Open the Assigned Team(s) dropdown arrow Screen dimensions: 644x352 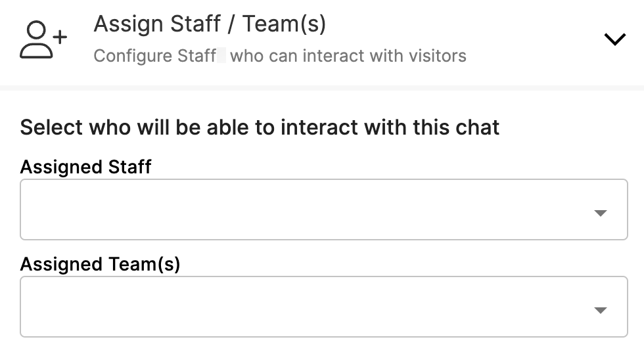[x=601, y=310]
